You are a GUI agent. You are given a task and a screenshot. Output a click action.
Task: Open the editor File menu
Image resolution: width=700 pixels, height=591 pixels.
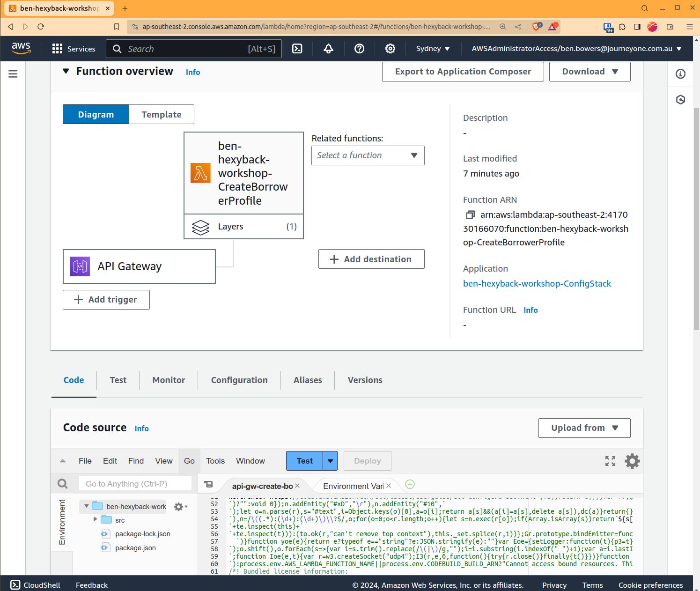point(85,461)
